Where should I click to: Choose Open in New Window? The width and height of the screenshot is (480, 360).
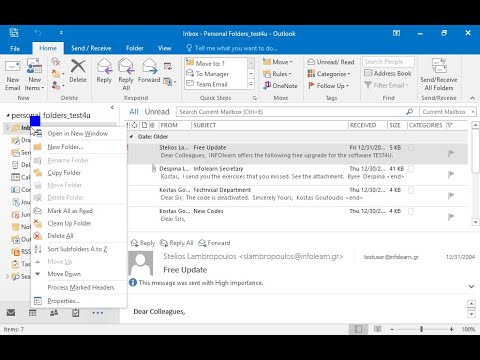pyautogui.click(x=77, y=133)
